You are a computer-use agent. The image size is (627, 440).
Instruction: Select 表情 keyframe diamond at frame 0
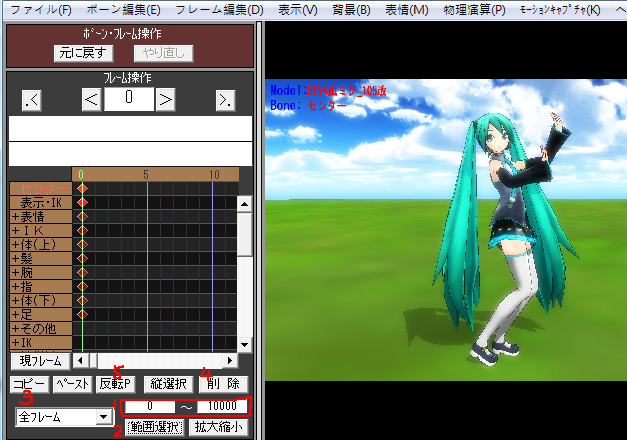[82, 216]
